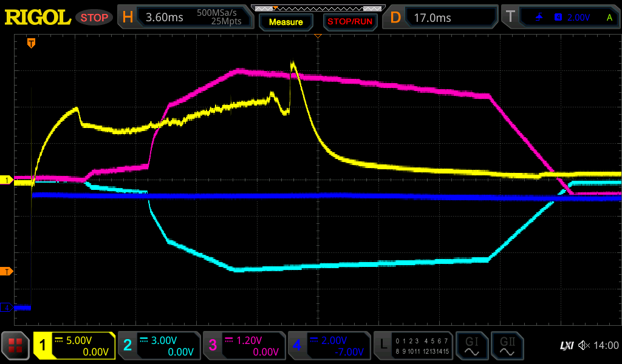Image resolution: width=622 pixels, height=364 pixels.
Task: Click the muted speaker sound icon
Action: [x=584, y=346]
